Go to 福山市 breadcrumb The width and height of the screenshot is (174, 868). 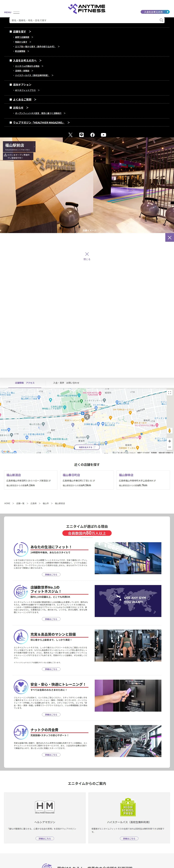(46, 503)
